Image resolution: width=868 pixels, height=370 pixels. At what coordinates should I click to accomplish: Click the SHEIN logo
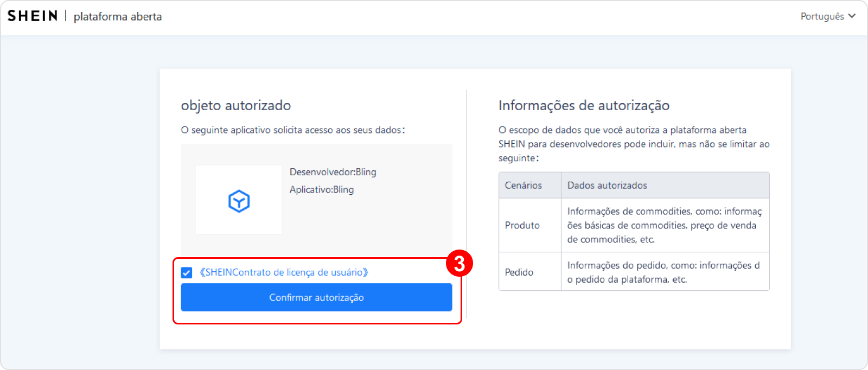click(x=33, y=16)
